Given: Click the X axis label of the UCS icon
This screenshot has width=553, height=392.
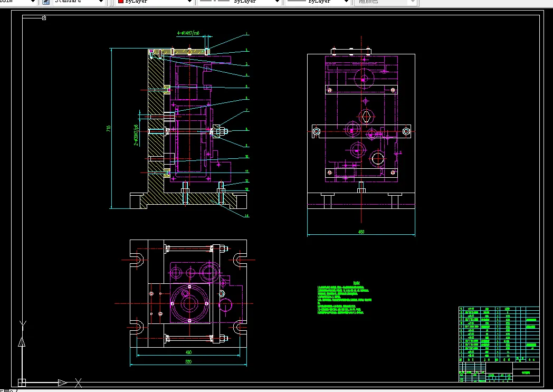Looking at the screenshot, I should (78, 383).
